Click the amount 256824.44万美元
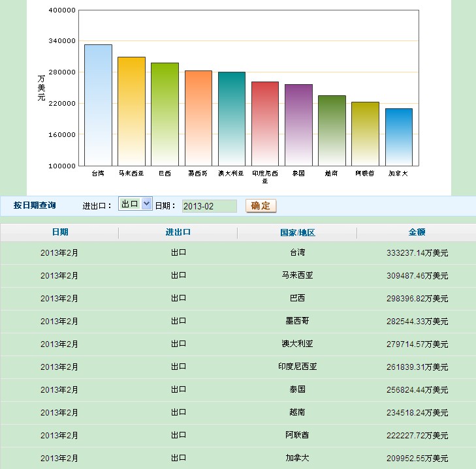The height and width of the screenshot is (469, 476). pyautogui.click(x=417, y=390)
